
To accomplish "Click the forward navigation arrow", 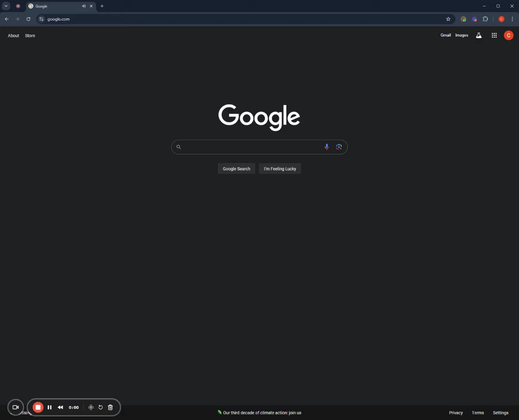I will pyautogui.click(x=17, y=19).
